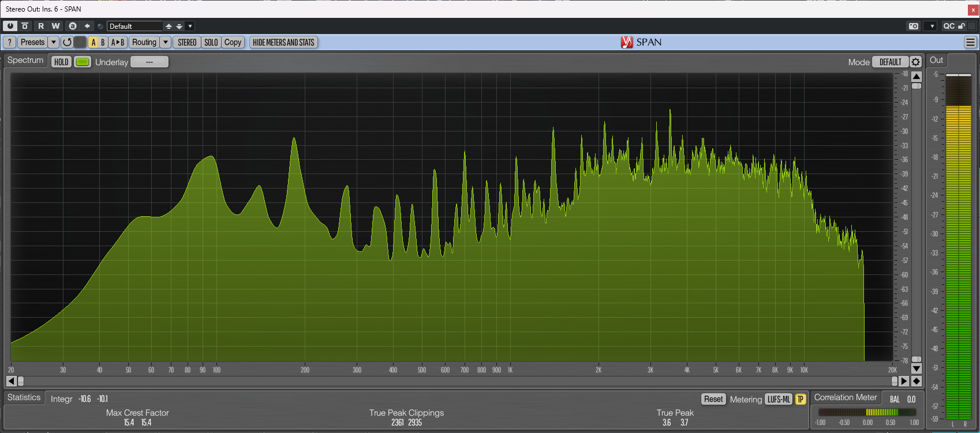
Task: Open the Routing menu
Action: click(x=144, y=42)
